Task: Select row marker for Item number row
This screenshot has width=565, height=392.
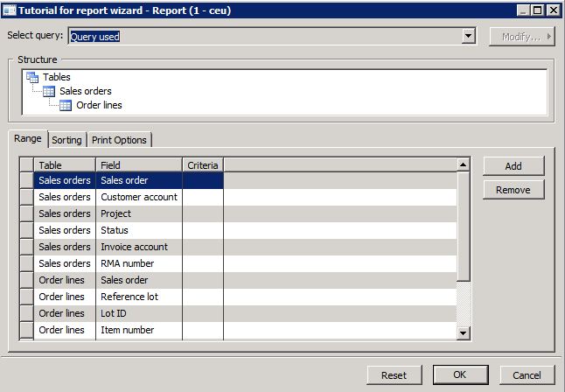Action: point(26,330)
